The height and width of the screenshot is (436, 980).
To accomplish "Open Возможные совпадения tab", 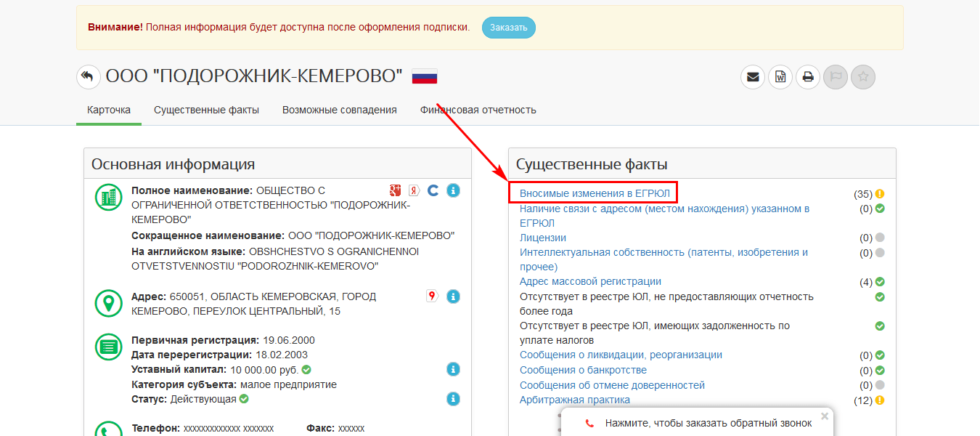I will click(340, 110).
